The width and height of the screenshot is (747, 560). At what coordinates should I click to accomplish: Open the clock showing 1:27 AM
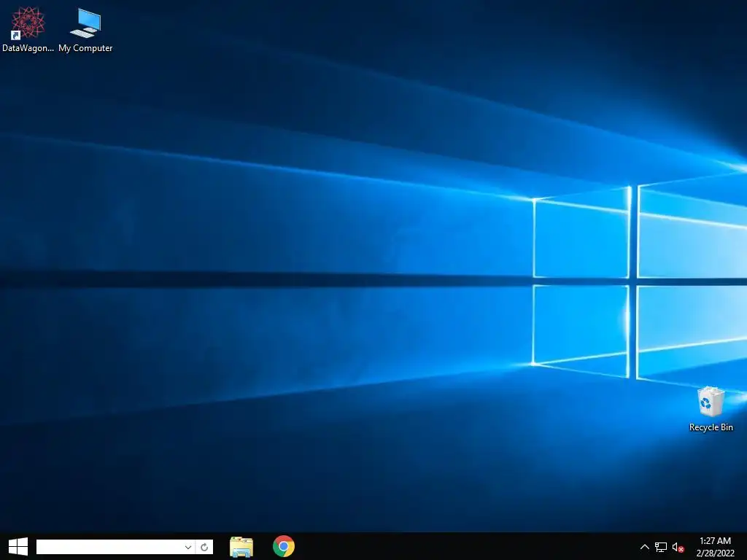[x=715, y=541]
